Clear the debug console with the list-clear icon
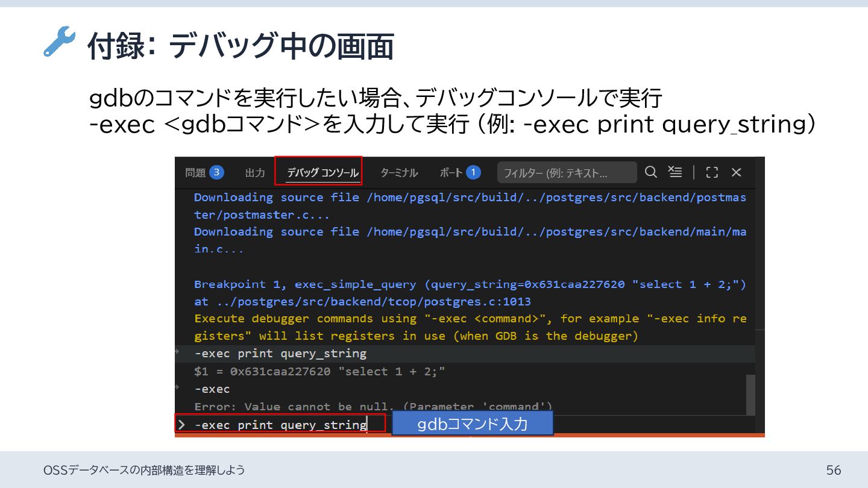 click(675, 172)
